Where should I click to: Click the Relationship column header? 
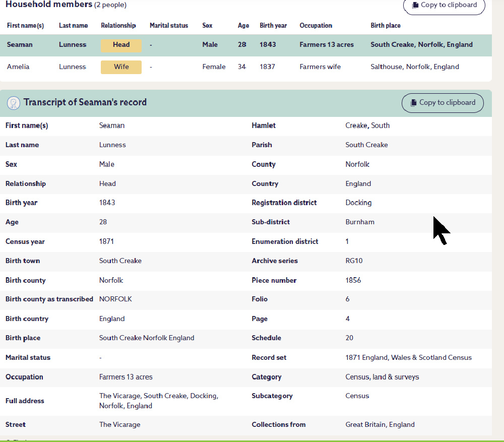click(118, 26)
